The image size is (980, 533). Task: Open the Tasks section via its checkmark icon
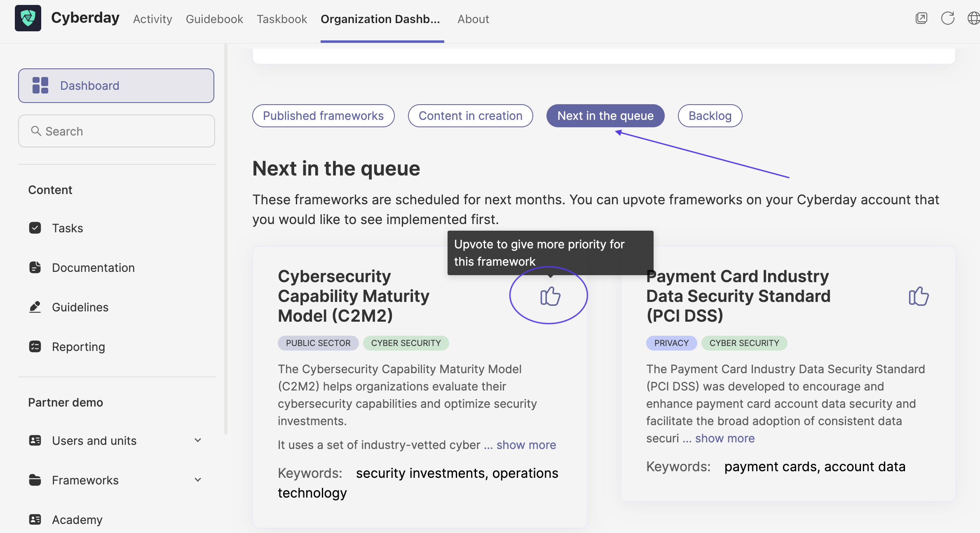pos(35,228)
